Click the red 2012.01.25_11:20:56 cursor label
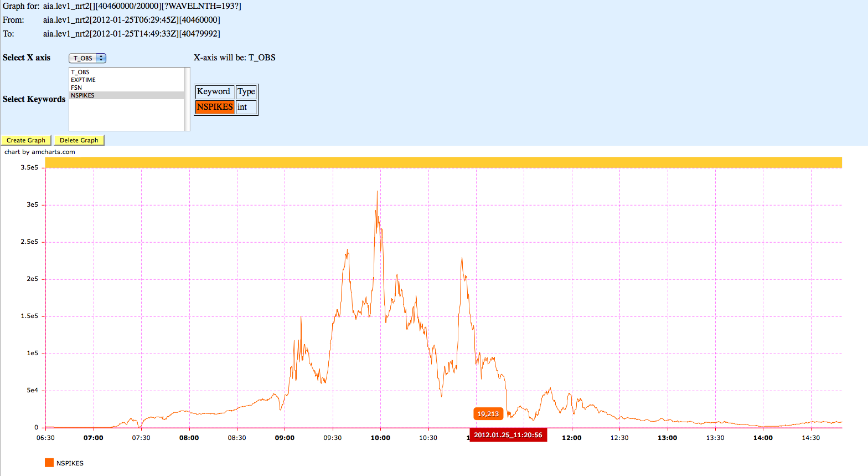The image size is (868, 476). tap(508, 435)
